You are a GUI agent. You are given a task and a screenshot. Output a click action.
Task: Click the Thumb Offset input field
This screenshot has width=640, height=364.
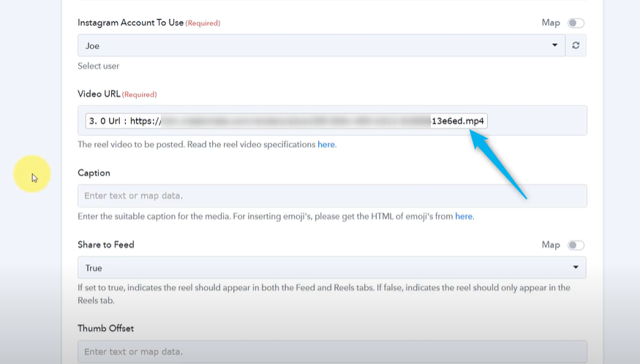point(332,352)
